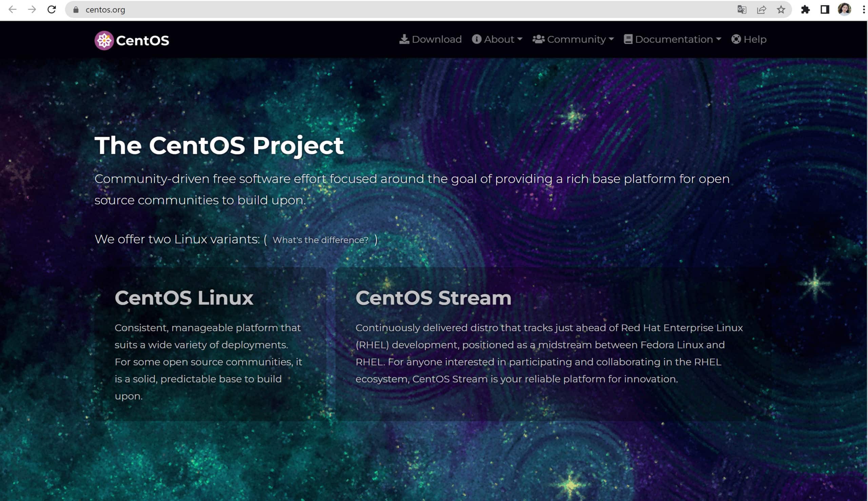Image resolution: width=868 pixels, height=501 pixels.
Task: Click the download icon next to Download
Action: (405, 39)
